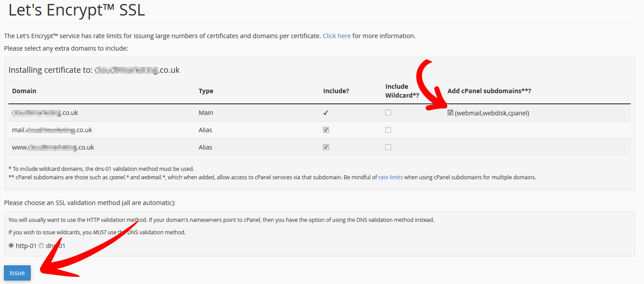The image size is (644, 284).
Task: Click the Type column header
Action: pos(205,91)
